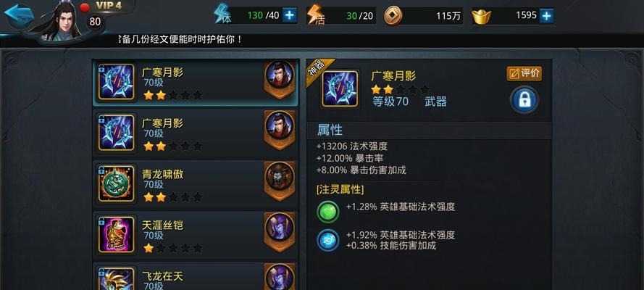
Task: Add gold ingots with plus button
Action: (546, 16)
